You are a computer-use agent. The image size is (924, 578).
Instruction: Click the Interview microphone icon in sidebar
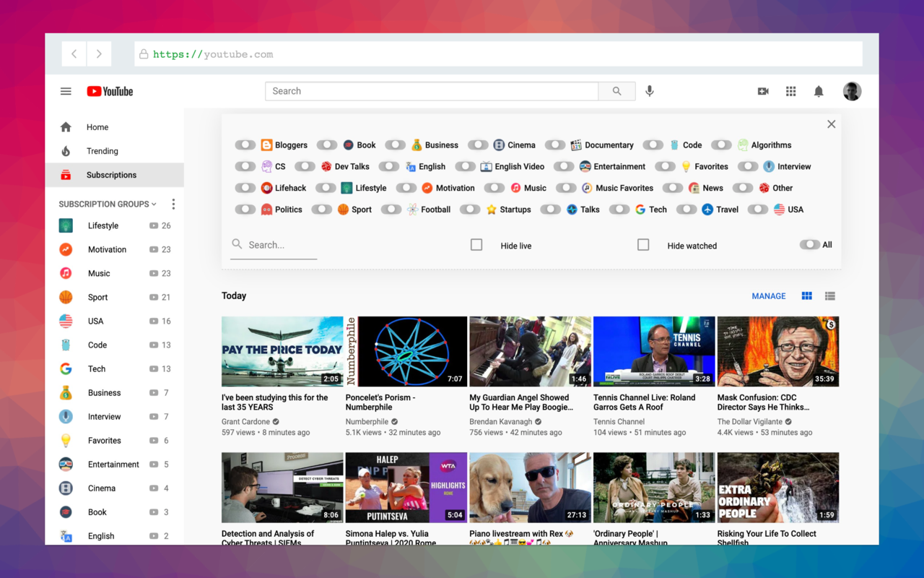[66, 417]
